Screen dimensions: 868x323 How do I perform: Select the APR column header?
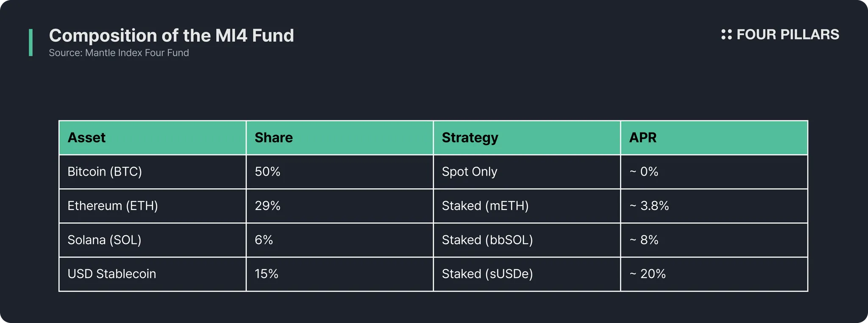coord(643,138)
